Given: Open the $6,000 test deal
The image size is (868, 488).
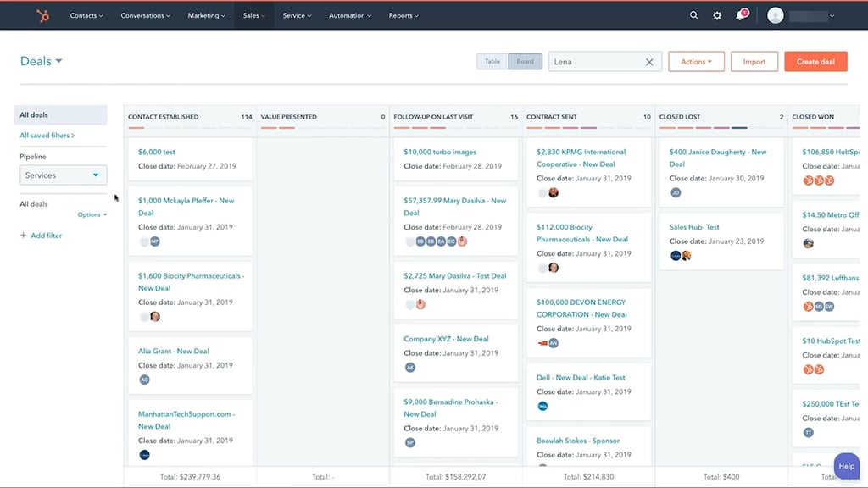Looking at the screenshot, I should tap(157, 152).
